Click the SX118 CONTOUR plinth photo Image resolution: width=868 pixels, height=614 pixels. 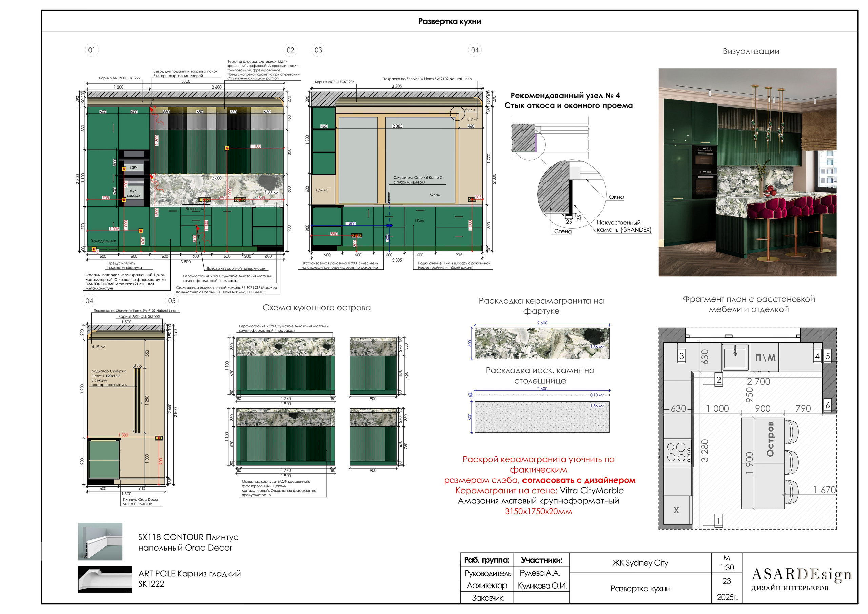(x=100, y=541)
